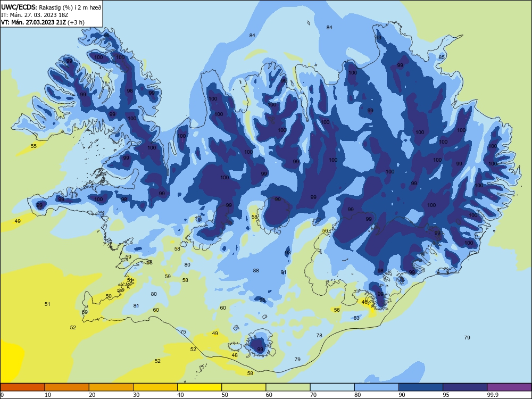Select the navy 95–99.9 legend swatch
532x399 pixels.
[465, 387]
